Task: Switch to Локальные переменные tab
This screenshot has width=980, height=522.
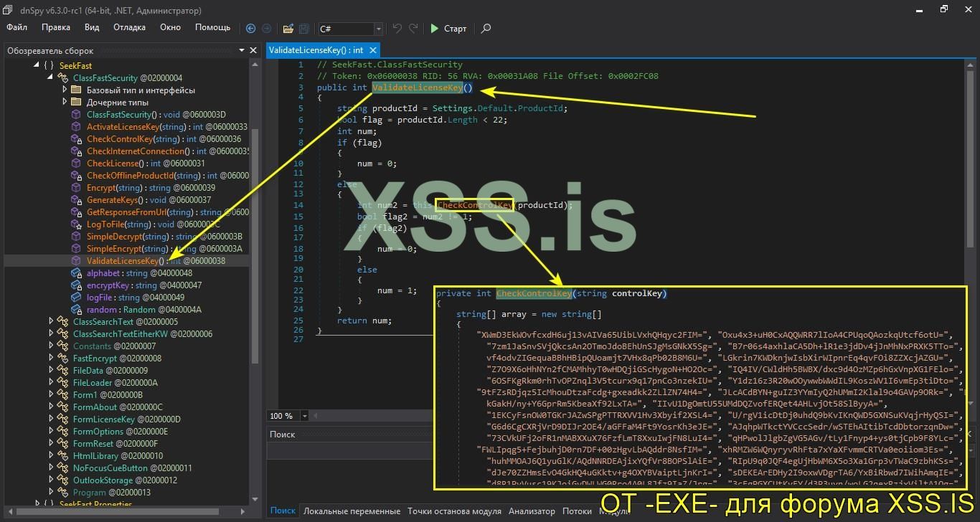Action: pos(352,511)
